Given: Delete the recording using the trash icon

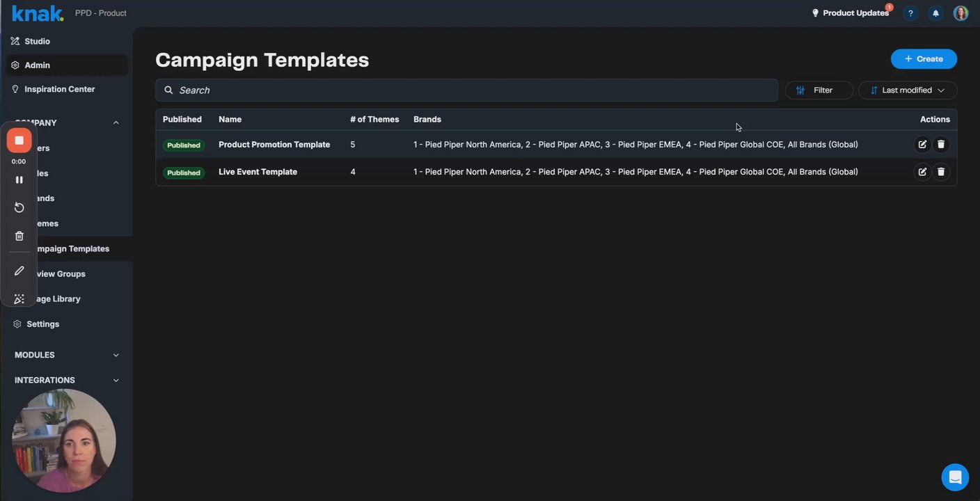Looking at the screenshot, I should pos(19,236).
